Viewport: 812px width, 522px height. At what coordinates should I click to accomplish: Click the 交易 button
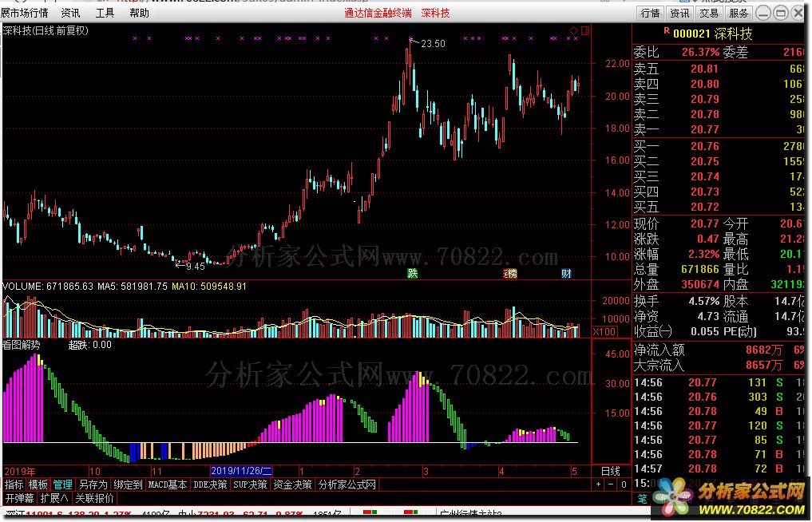tap(709, 13)
